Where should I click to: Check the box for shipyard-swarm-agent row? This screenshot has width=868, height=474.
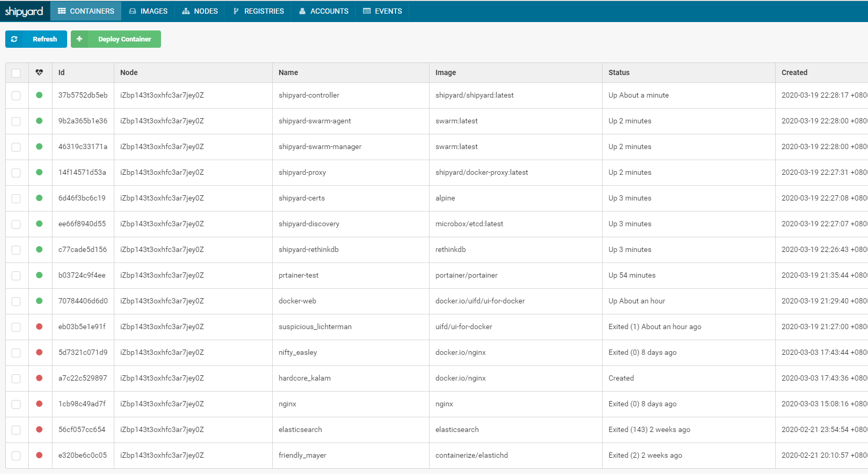coord(16,121)
